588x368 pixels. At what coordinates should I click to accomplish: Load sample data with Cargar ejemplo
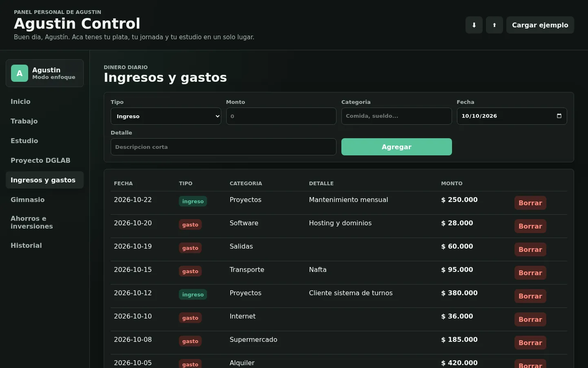(x=540, y=25)
